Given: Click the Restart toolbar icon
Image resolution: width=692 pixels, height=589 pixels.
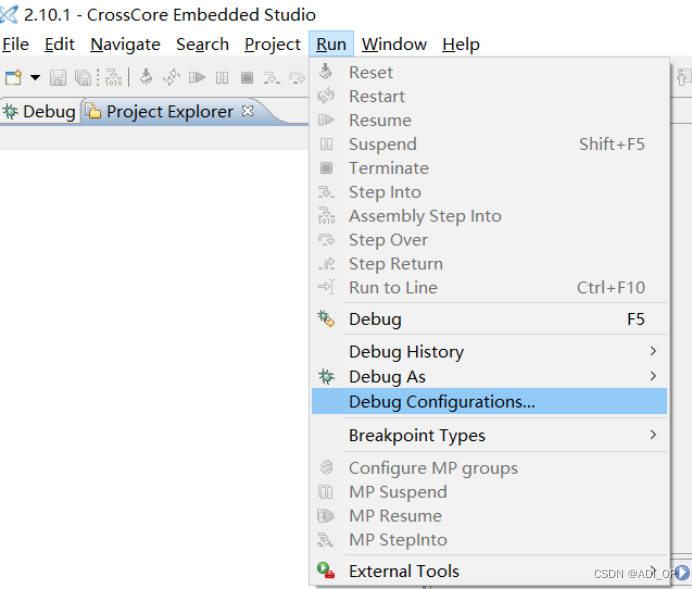Looking at the screenshot, I should point(172,77).
